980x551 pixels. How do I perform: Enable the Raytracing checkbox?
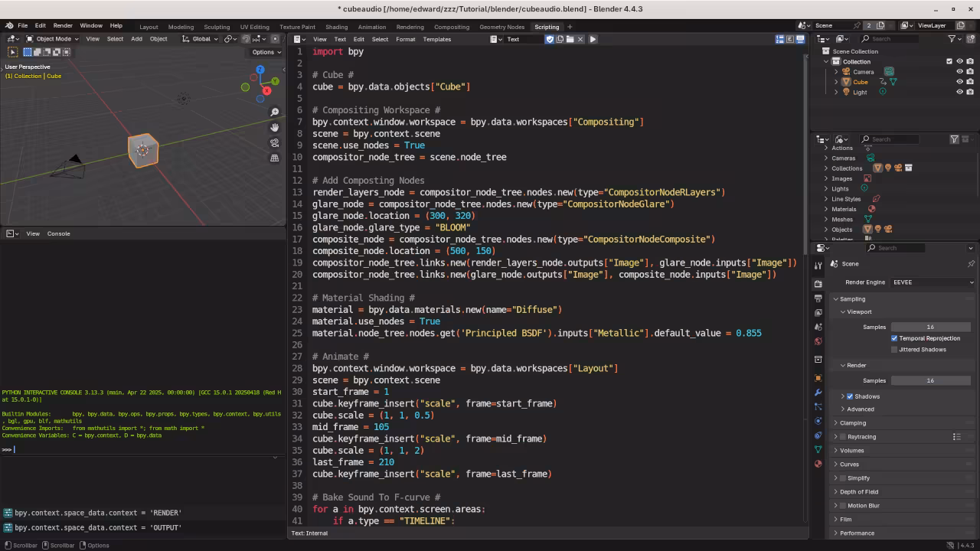843,437
